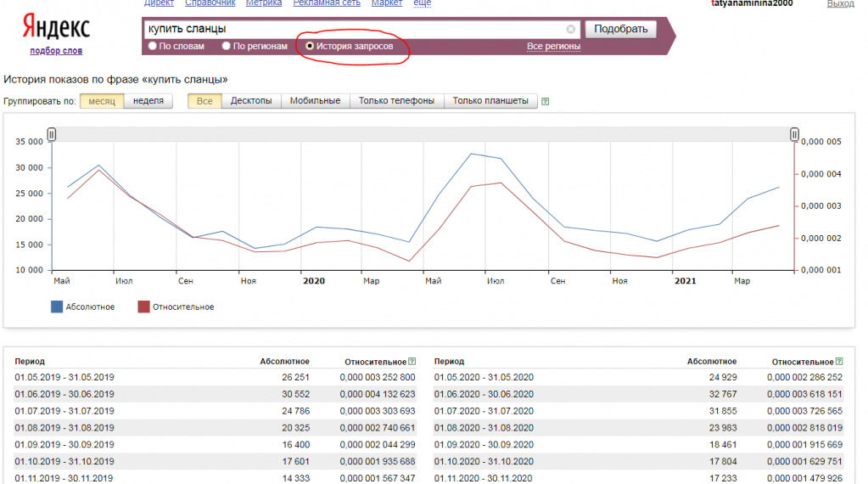Group the chart by месяц
This screenshot has width=868, height=484.
(102, 101)
